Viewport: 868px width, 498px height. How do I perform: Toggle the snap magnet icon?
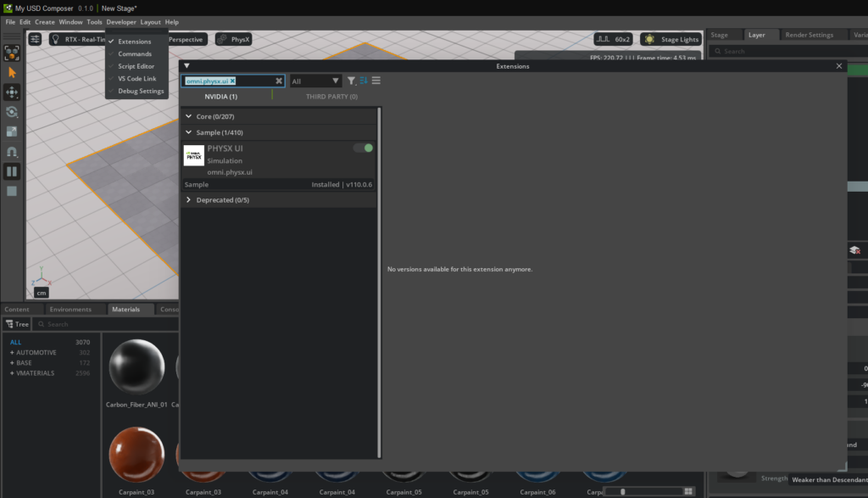click(12, 152)
